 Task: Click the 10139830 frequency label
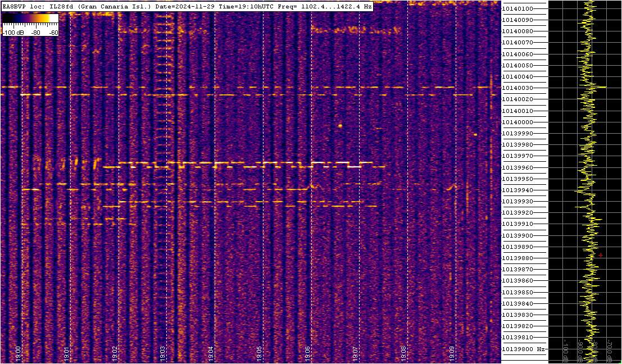pyautogui.click(x=517, y=315)
